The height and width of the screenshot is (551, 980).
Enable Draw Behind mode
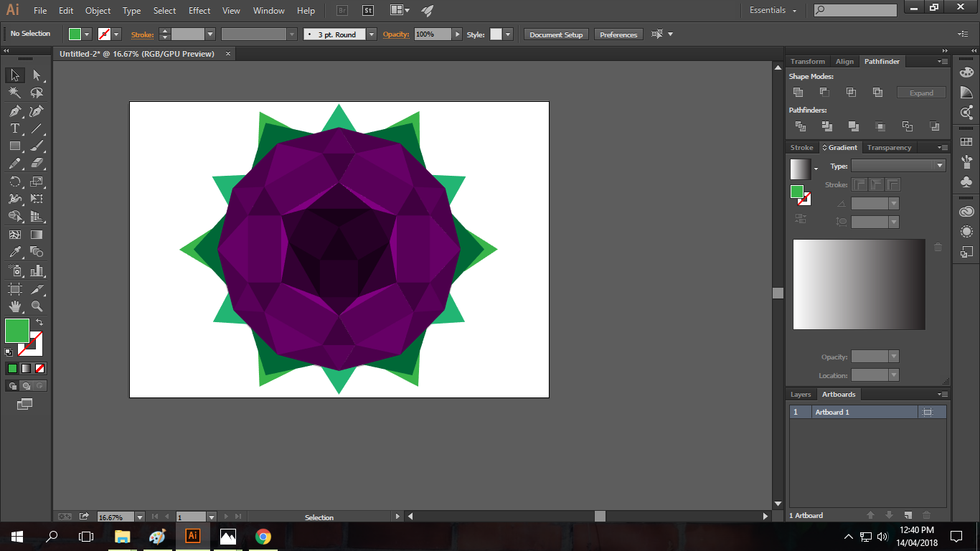coord(26,386)
